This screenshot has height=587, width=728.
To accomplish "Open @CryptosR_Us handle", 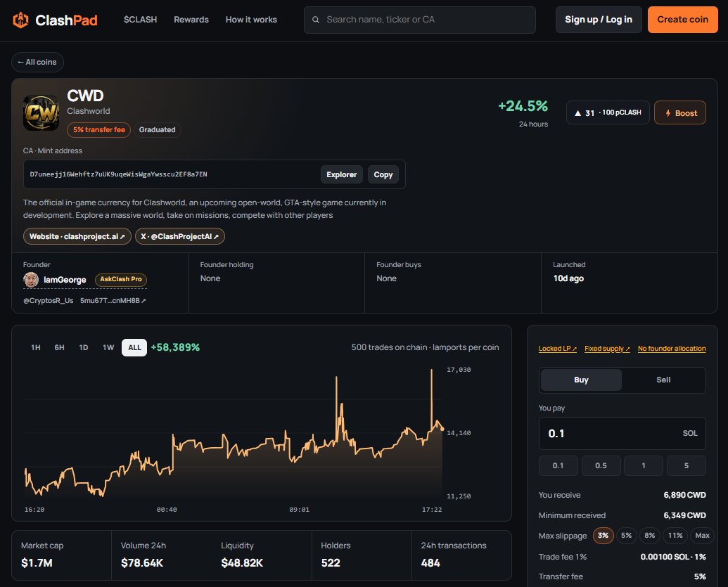I will click(49, 301).
